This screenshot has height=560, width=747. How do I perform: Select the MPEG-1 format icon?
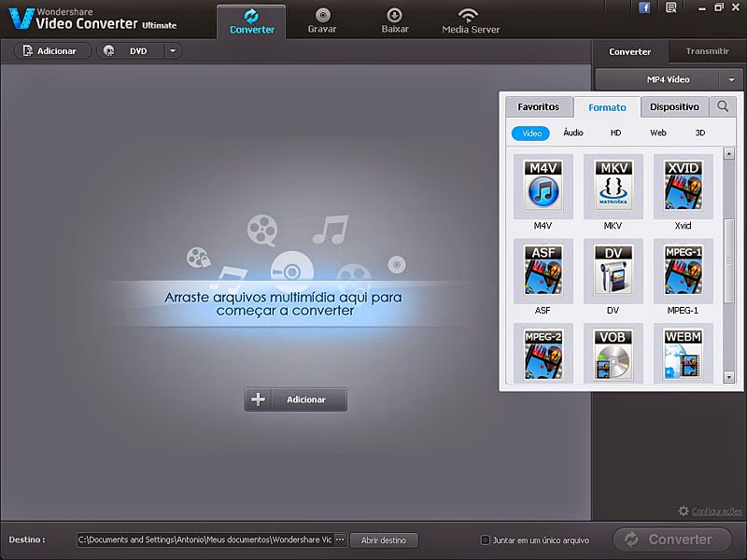(684, 271)
